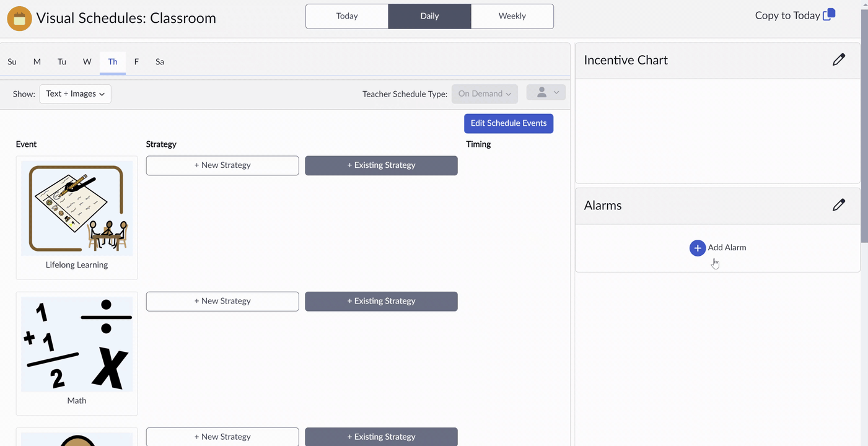Viewport: 868px width, 446px height.
Task: Edit Alarms using the pencil icon
Action: [x=839, y=205]
